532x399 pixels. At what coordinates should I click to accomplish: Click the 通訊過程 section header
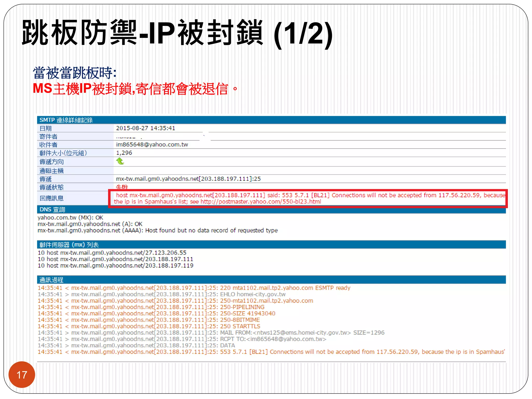[x=271, y=280]
